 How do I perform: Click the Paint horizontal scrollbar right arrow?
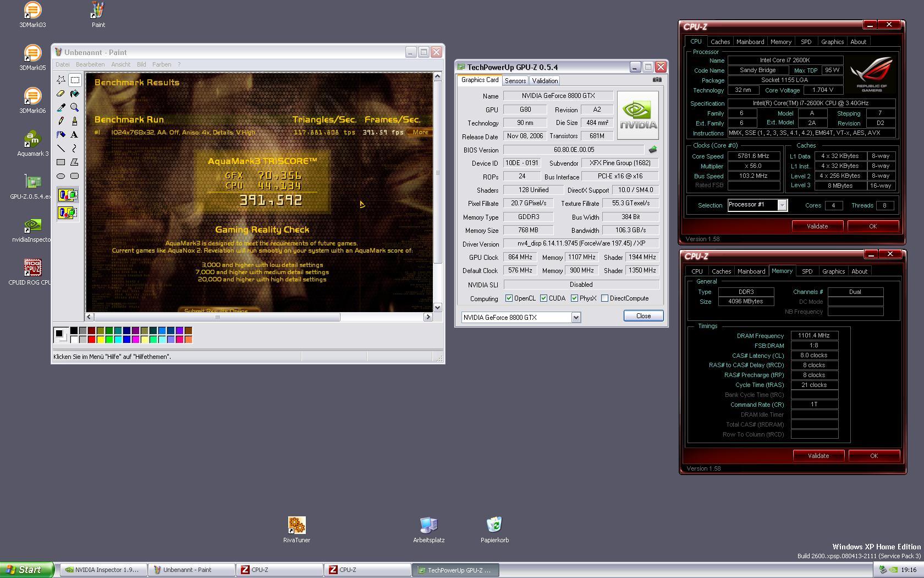[428, 317]
